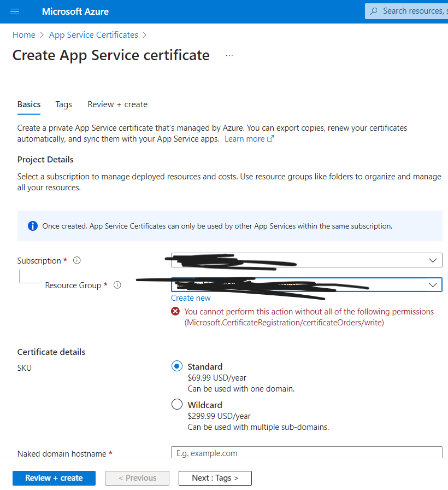
Task: Click the Subscription info icon
Action: [x=76, y=260]
